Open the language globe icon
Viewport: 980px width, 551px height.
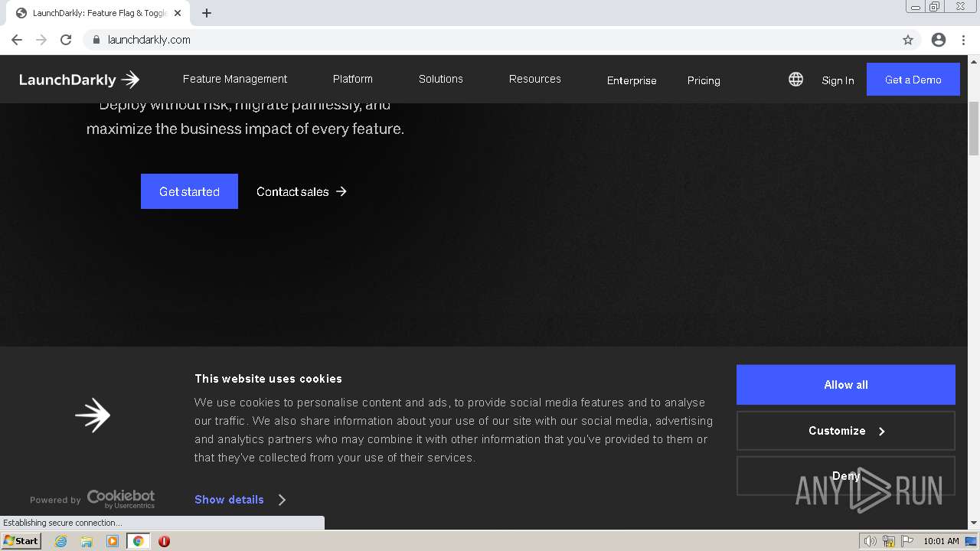point(796,80)
